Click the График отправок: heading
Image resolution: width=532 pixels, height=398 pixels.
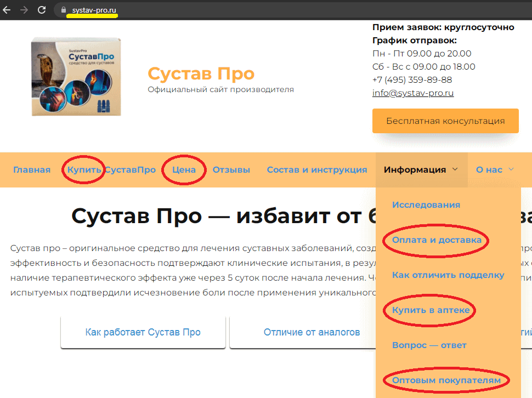pos(414,41)
